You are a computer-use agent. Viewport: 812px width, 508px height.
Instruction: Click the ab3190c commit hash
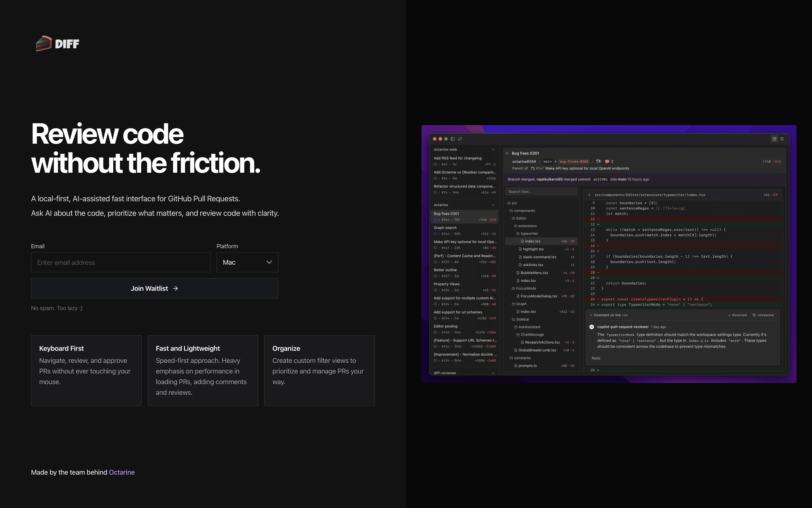tap(600, 179)
